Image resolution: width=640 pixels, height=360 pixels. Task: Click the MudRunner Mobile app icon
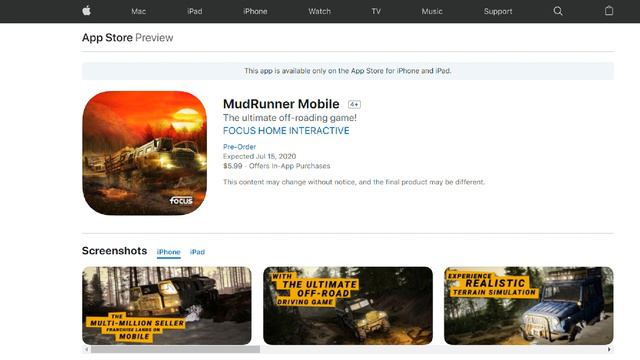[x=144, y=153]
